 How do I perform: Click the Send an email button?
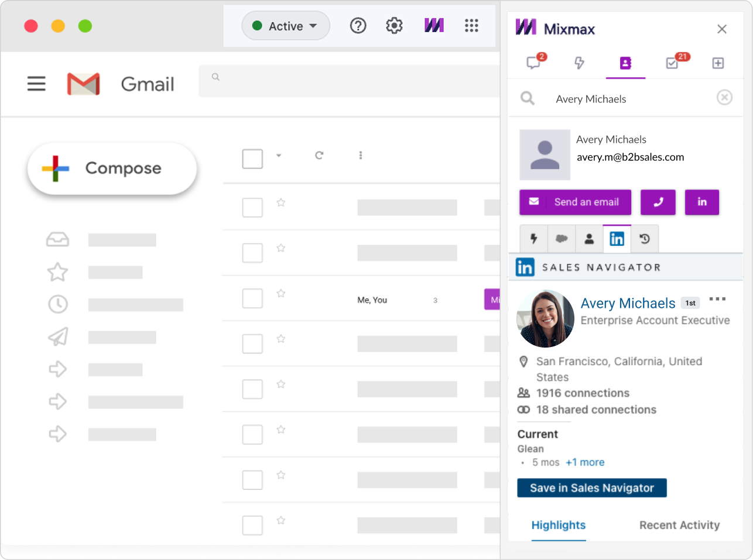tap(575, 202)
